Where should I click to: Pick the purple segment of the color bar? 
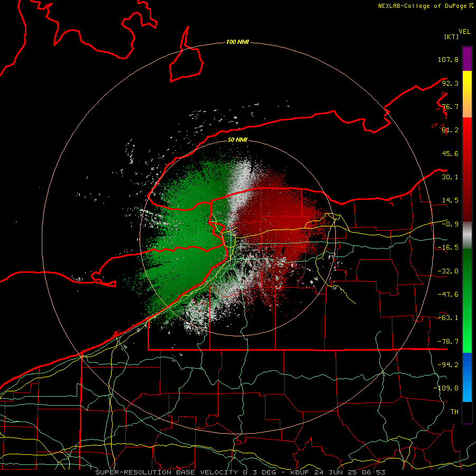467,59
